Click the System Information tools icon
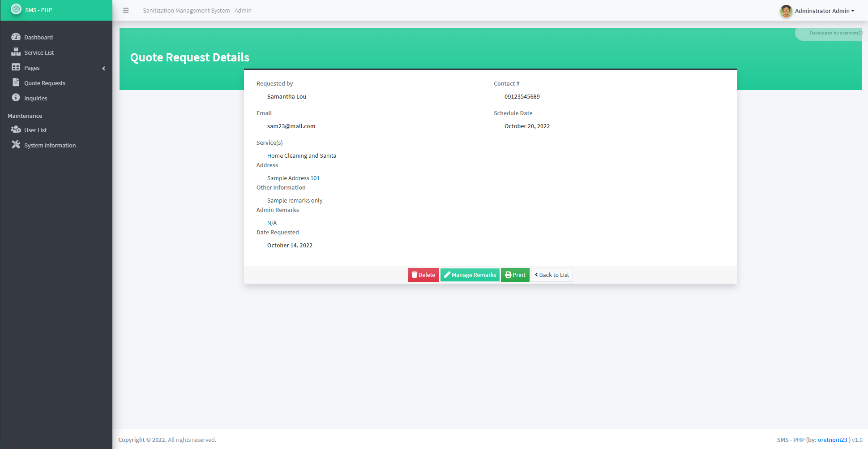Viewport: 868px width, 449px height. [16, 145]
